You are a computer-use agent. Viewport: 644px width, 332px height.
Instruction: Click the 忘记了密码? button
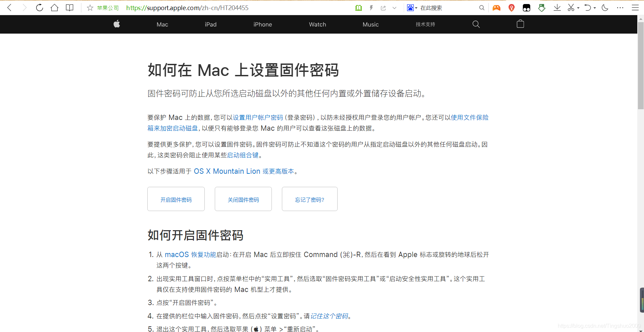point(310,199)
